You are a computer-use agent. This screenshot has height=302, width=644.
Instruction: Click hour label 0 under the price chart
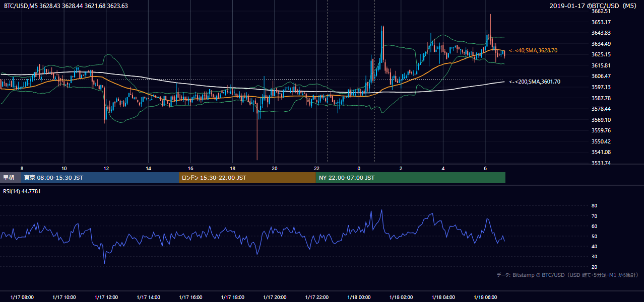pos(359,168)
